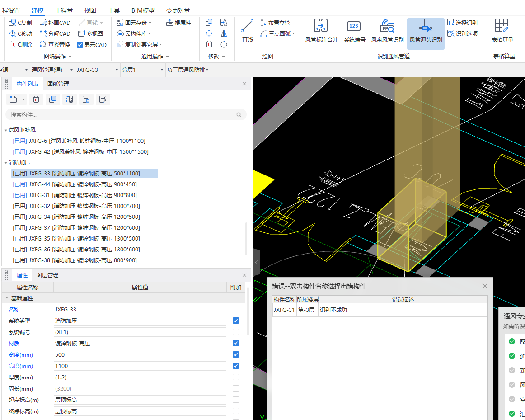Image resolution: width=525 pixels, height=420 pixels.
Task: Open the 变更对量 ribbon tab
Action: 178,10
